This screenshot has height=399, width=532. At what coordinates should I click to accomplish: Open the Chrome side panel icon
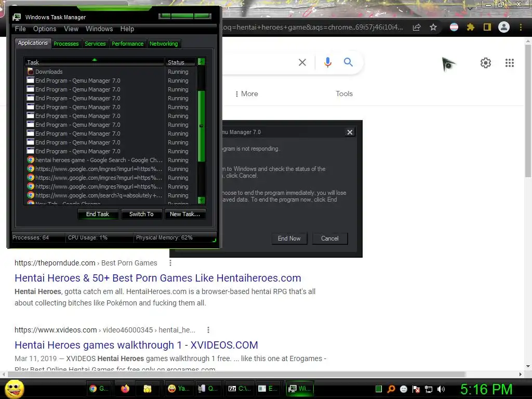pyautogui.click(x=487, y=27)
